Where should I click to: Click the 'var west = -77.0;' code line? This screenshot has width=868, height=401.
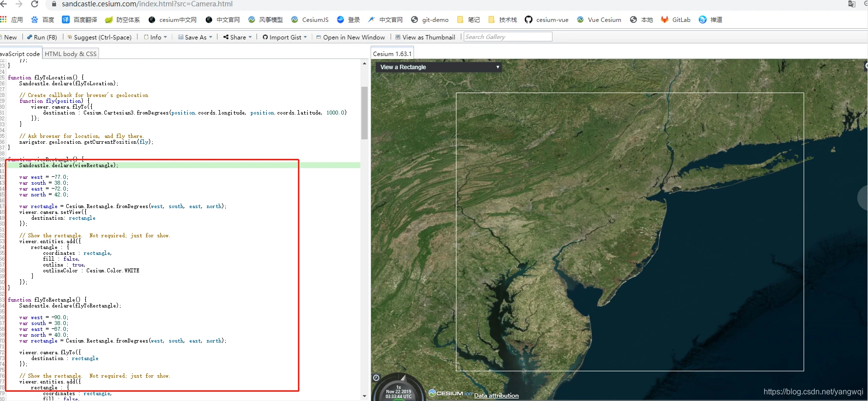(44, 177)
